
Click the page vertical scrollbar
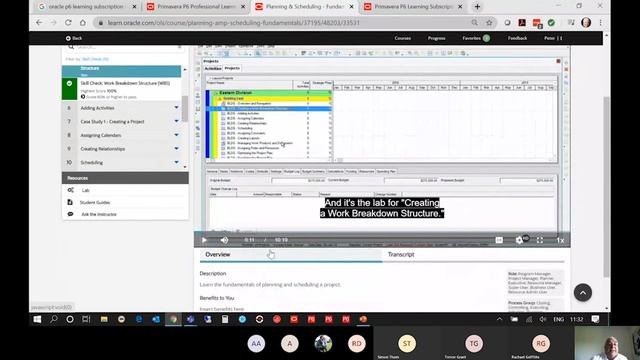click(x=607, y=187)
